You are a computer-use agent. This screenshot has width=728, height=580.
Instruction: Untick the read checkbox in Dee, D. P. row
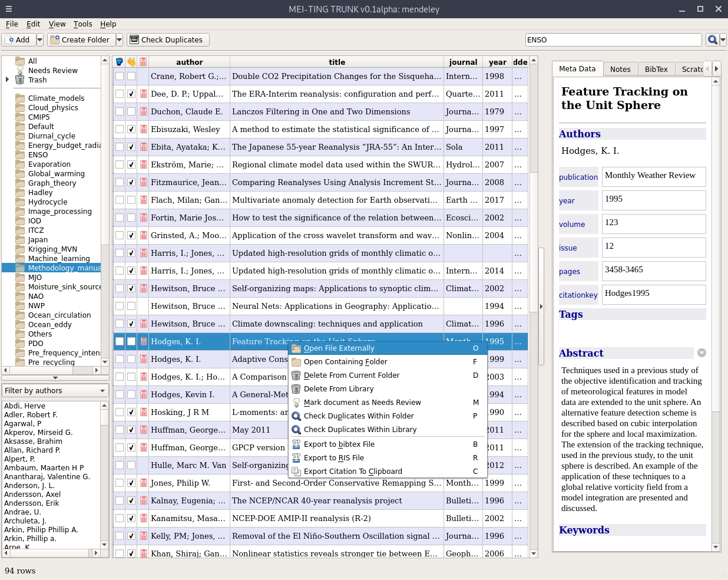[131, 94]
